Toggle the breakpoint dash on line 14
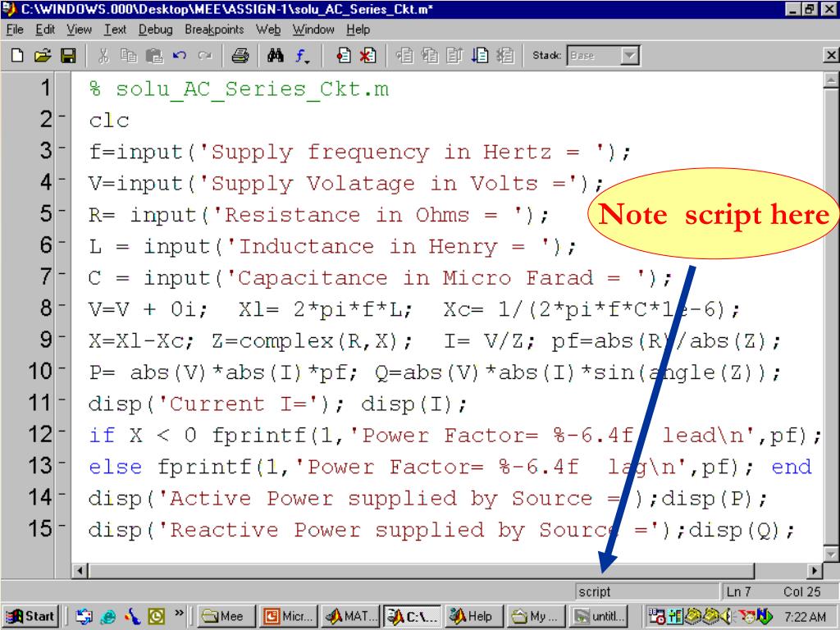 (x=62, y=495)
